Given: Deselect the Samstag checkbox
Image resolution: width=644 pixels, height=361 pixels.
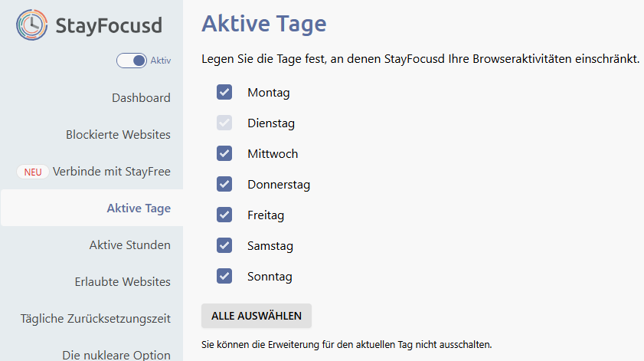Looking at the screenshot, I should (x=224, y=246).
